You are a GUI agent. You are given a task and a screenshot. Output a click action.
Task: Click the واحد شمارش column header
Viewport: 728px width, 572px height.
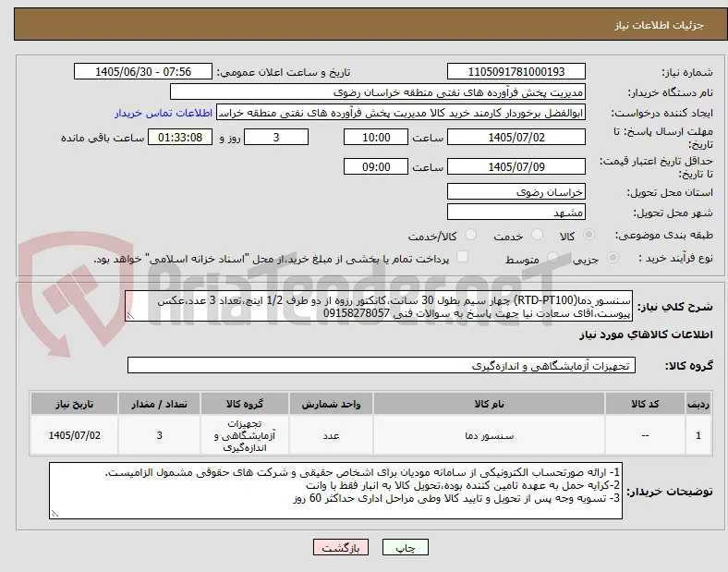point(331,404)
